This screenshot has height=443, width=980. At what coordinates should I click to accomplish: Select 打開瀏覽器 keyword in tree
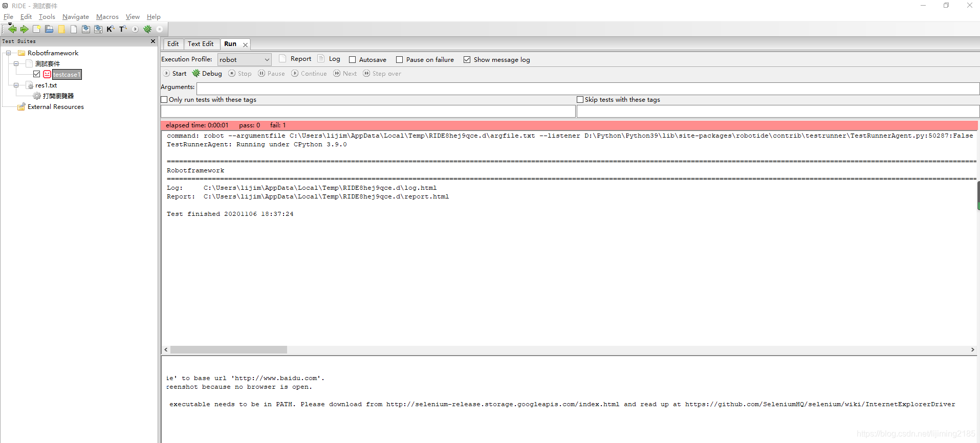pyautogui.click(x=58, y=96)
